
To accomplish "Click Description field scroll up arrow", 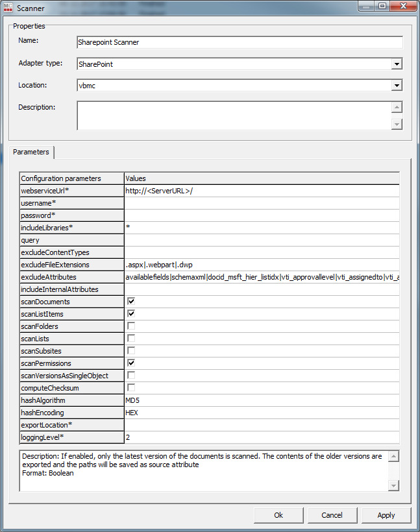I will (397, 108).
